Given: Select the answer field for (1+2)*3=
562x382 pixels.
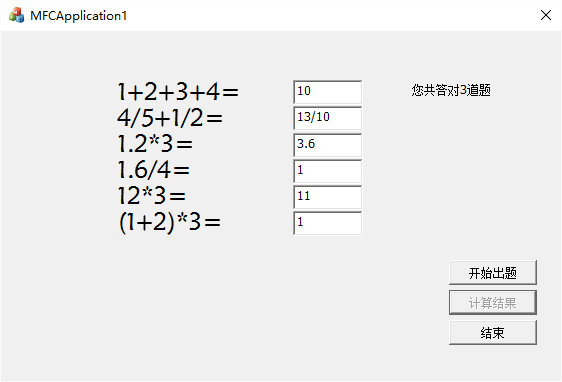Looking at the screenshot, I should (x=327, y=223).
